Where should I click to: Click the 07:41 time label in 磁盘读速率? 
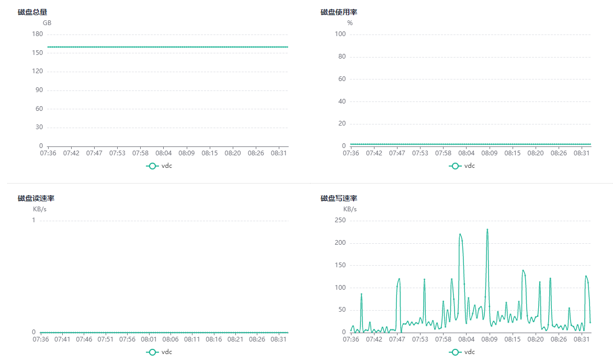coord(62,339)
